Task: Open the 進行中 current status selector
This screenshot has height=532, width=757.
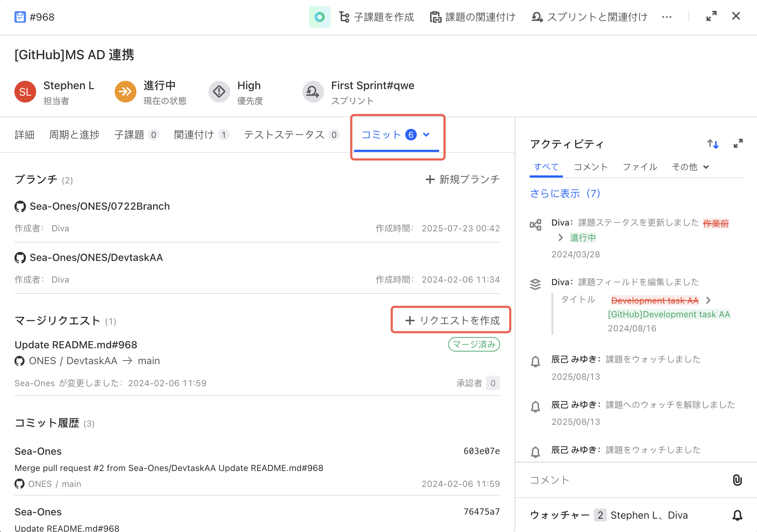Action: [151, 92]
